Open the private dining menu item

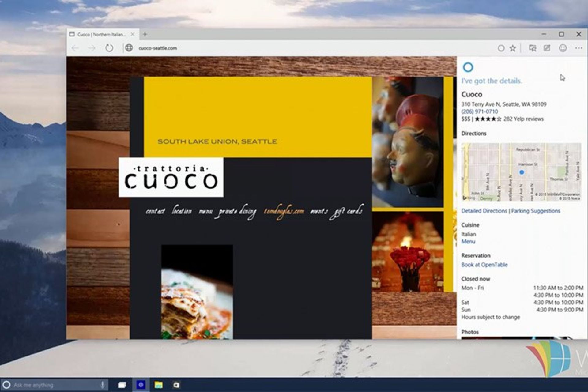237,211
